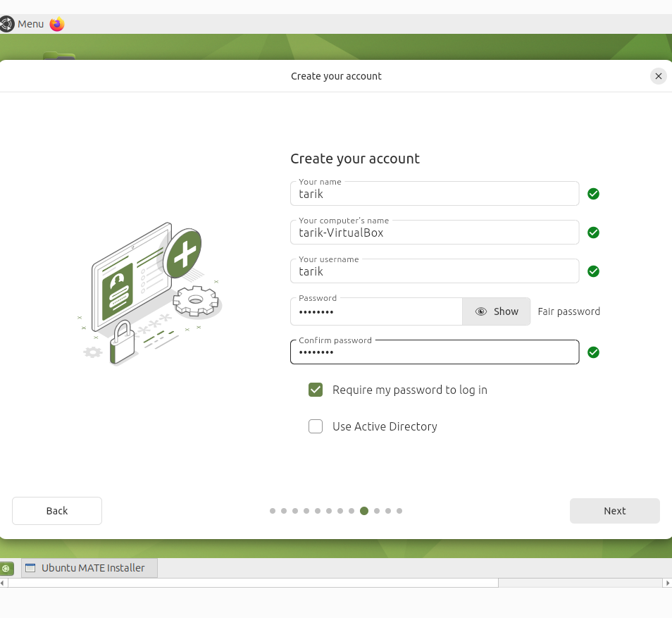Select the Ubuntu MATE Installer taskbar entry
The height and width of the screenshot is (618, 672).
click(x=89, y=568)
